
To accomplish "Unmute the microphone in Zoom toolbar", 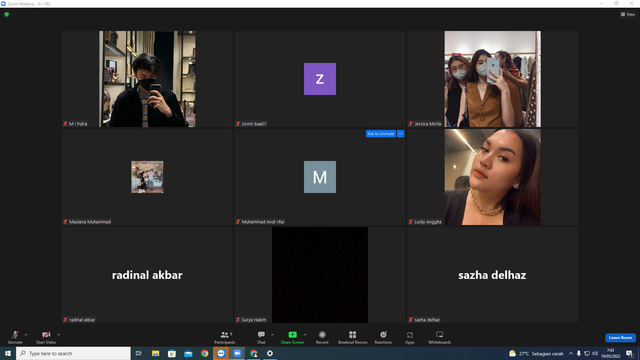I will [15, 337].
